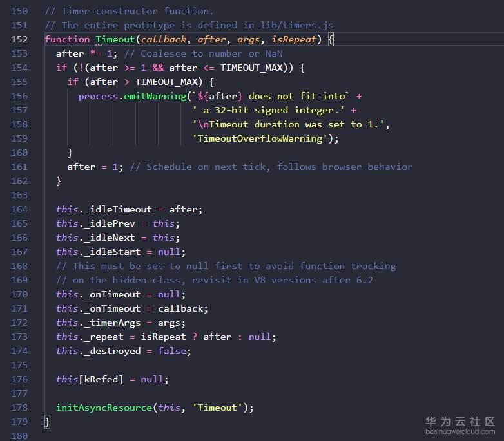The image size is (504, 441).
Task: Click line number 156 in the gutter
Action: pos(19,96)
